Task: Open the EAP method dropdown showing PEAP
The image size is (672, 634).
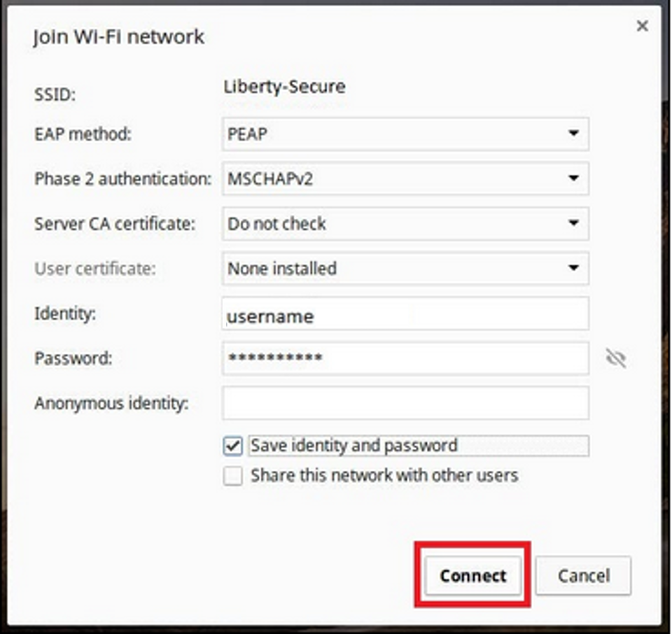Action: tap(405, 134)
